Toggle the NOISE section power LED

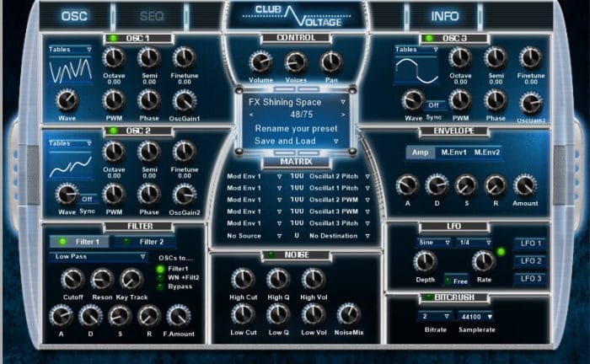click(271, 255)
